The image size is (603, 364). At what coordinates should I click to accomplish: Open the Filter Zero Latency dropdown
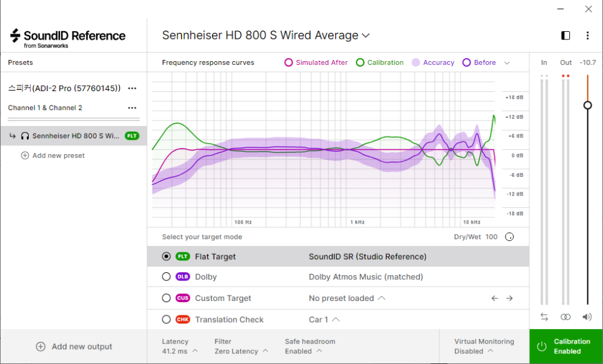[x=241, y=347]
